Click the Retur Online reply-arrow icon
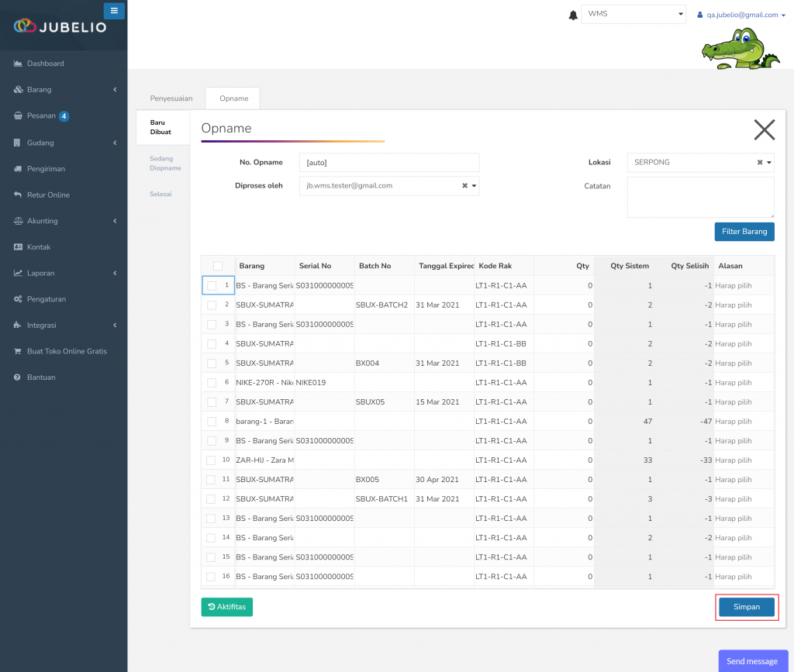This screenshot has width=794, height=672. 18,195
